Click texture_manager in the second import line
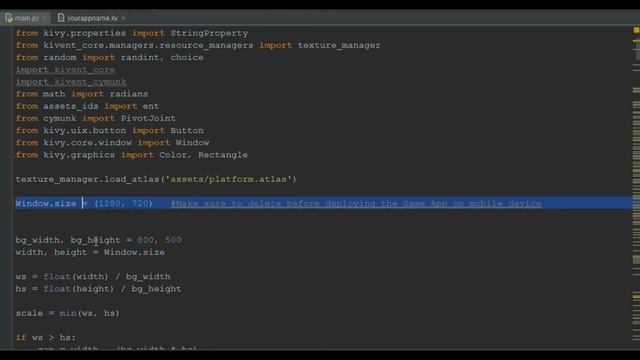Screen dimensions: 640x360 tap(339, 45)
